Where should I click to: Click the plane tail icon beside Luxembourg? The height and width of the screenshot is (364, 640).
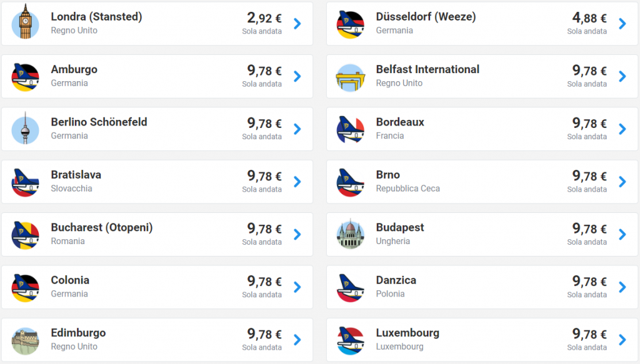pos(350,340)
